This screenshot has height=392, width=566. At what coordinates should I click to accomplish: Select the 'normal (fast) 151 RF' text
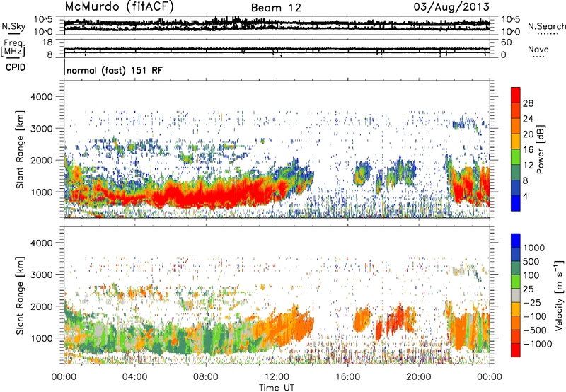click(x=115, y=70)
